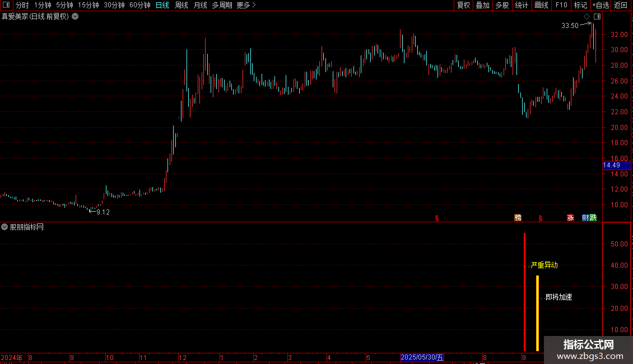The height and width of the screenshot is (364, 633).
Task: Open the 统计 statistics tool
Action: click(x=522, y=5)
